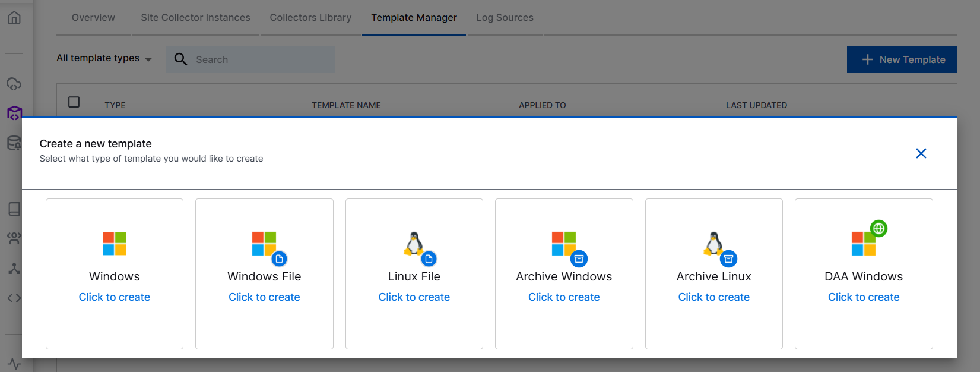This screenshot has width=980, height=372.
Task: Click to create under Linux File
Action: (414, 297)
